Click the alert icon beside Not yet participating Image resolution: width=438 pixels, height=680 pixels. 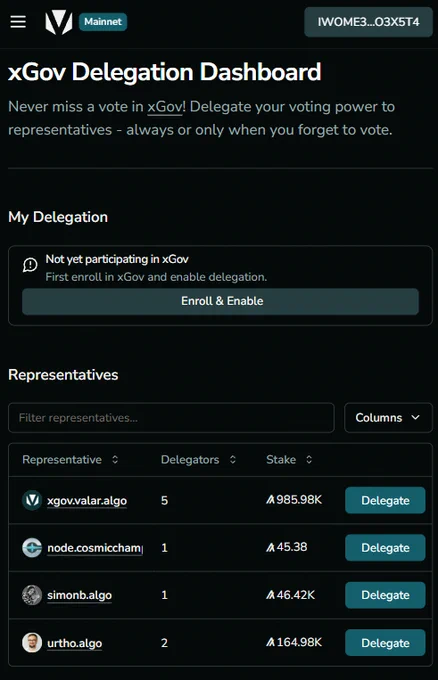click(x=30, y=265)
